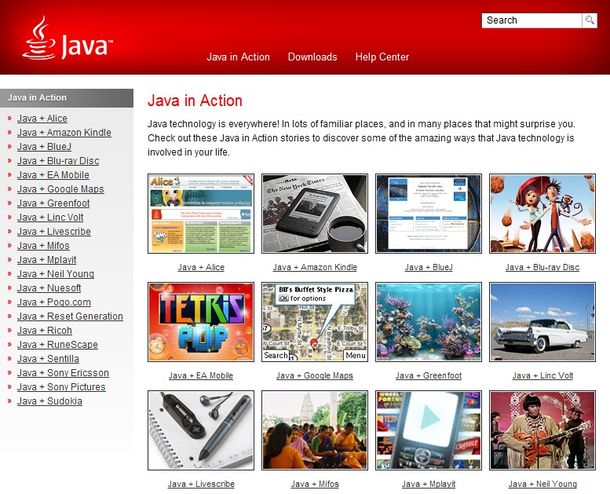This screenshot has width=610, height=494.
Task: Open sidebar link Java + Mplayit
Action: pos(47,259)
